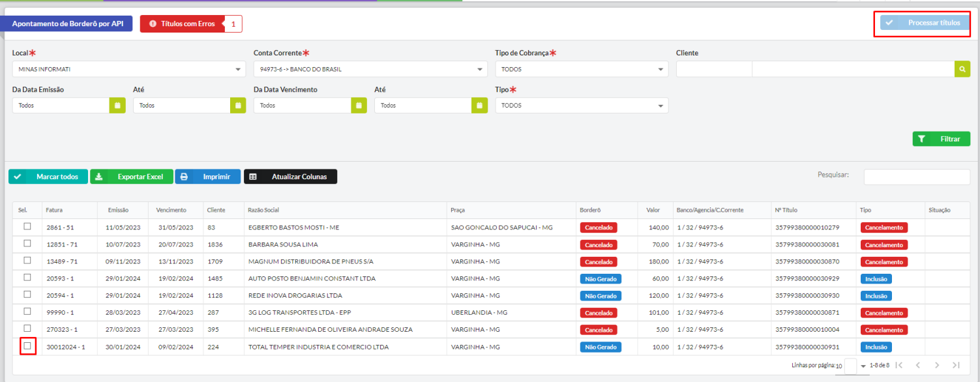Click Cancelamento badge in BARBARA SOUSA LIMA row
The width and height of the screenshot is (980, 382).
pyautogui.click(x=884, y=244)
